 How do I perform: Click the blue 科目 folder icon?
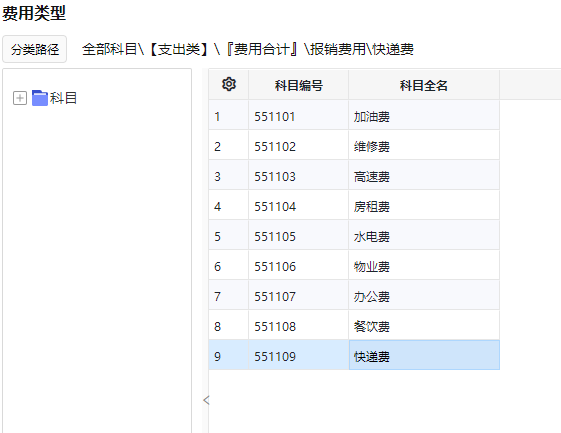pyautogui.click(x=40, y=98)
